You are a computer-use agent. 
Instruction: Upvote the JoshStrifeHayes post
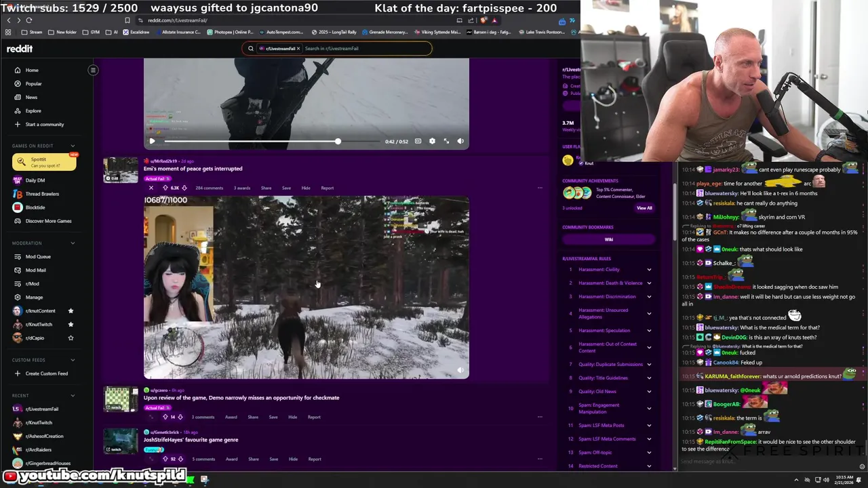tap(165, 460)
